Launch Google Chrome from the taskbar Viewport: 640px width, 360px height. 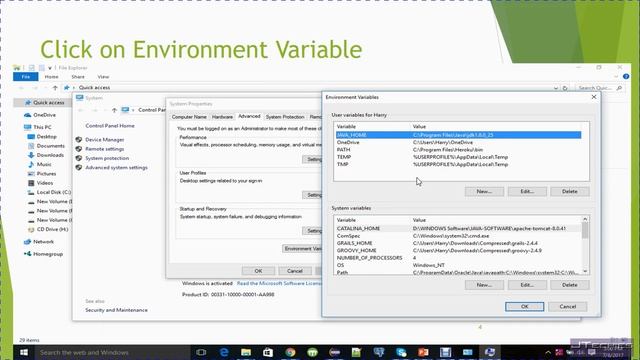click(290, 352)
